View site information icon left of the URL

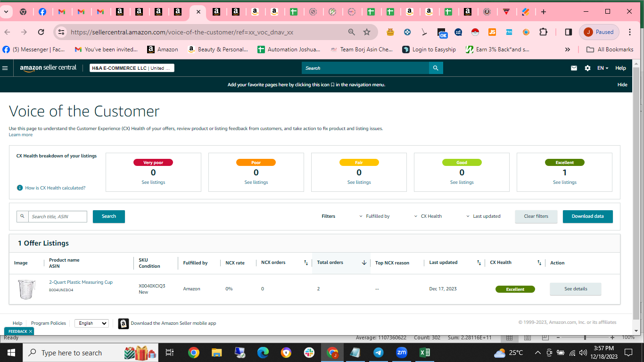[60, 32]
